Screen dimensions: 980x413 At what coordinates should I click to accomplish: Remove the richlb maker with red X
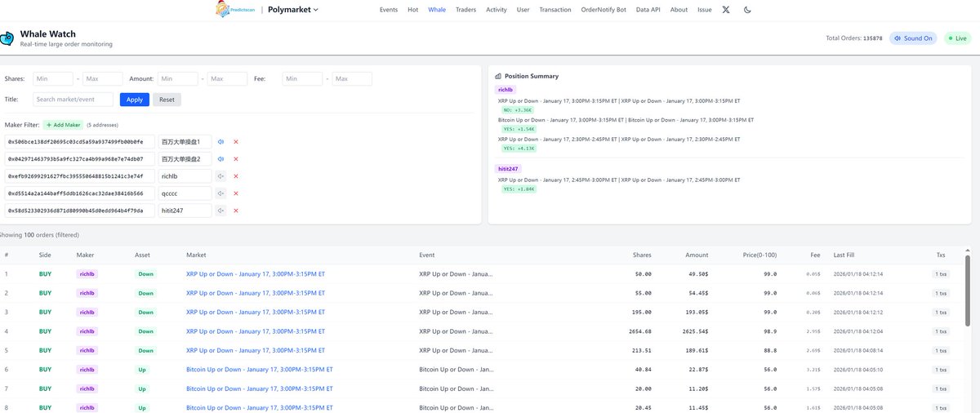(x=236, y=176)
